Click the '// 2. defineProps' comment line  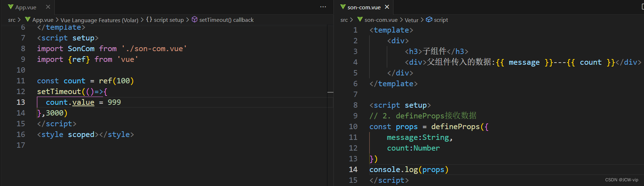(x=423, y=116)
